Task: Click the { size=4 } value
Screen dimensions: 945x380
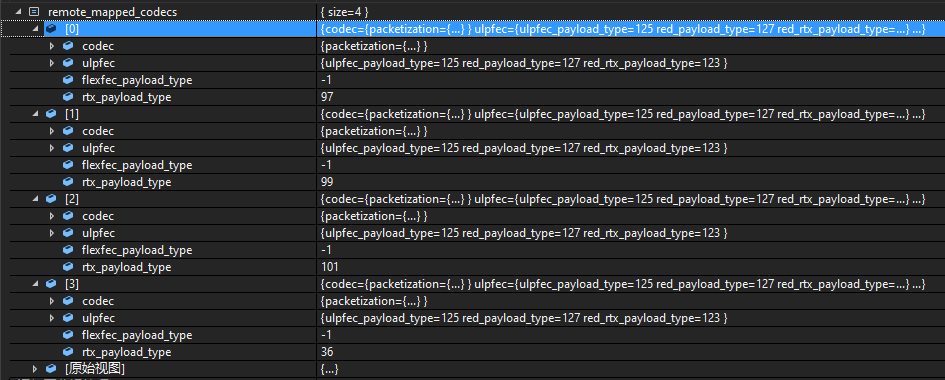Action: tap(345, 11)
